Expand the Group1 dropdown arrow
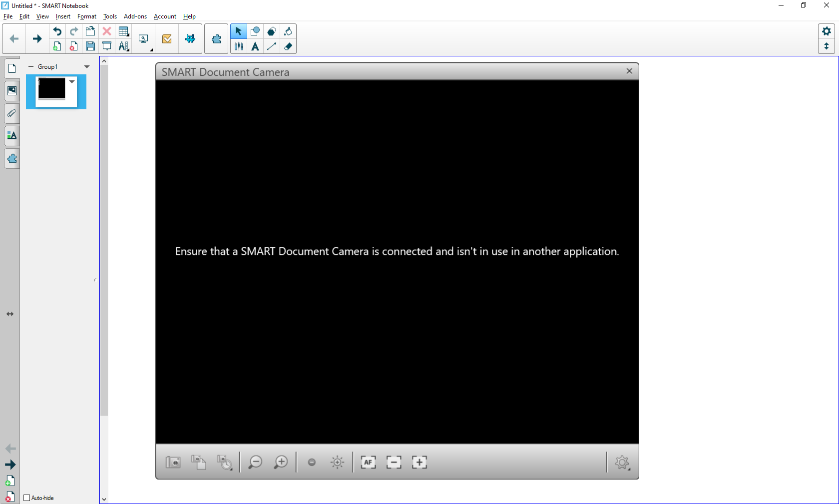The width and height of the screenshot is (839, 504). (87, 67)
